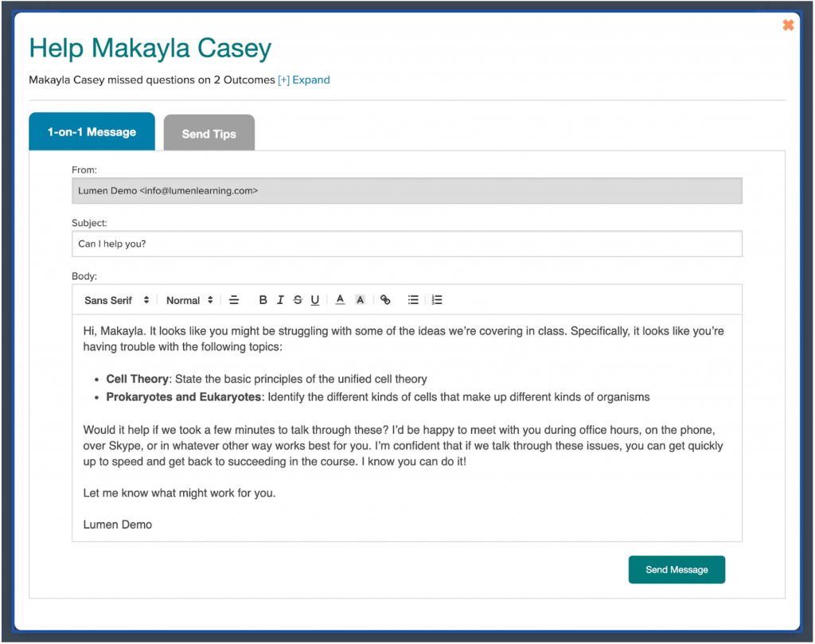Viewport: 815px width, 644px height.
Task: Create a bulleted list
Action: (413, 300)
